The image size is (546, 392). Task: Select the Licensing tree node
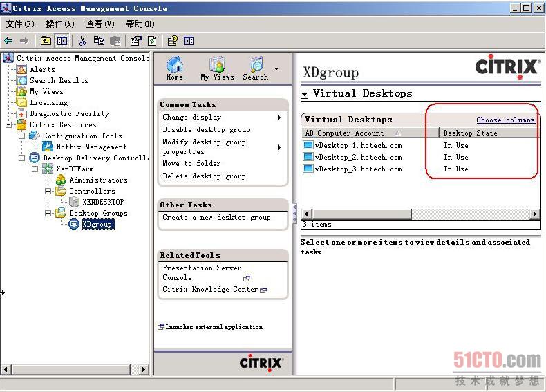pos(49,102)
